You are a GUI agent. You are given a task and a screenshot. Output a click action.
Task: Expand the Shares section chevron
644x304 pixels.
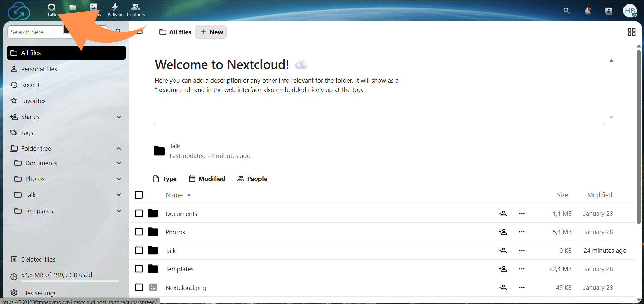(x=119, y=117)
